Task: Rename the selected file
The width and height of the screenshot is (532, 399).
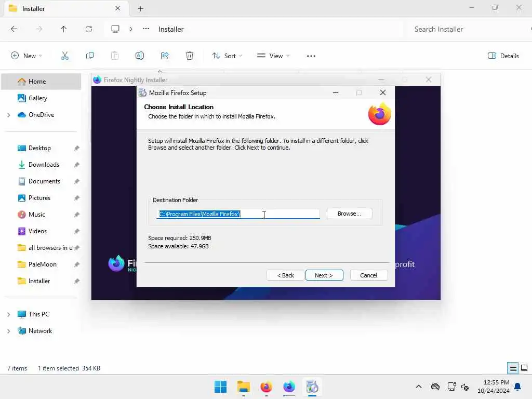Action: click(140, 56)
